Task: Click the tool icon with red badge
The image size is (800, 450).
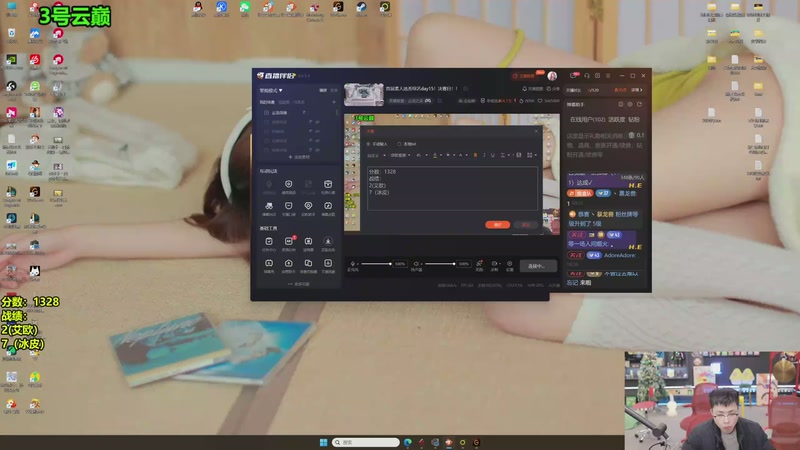Action: tap(289, 241)
